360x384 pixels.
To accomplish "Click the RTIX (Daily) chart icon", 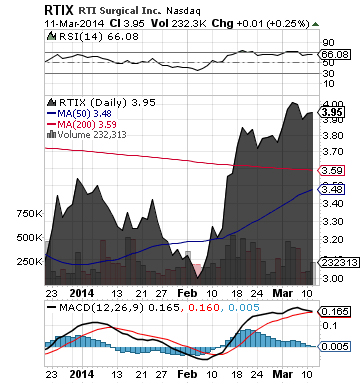I will 51,102.
